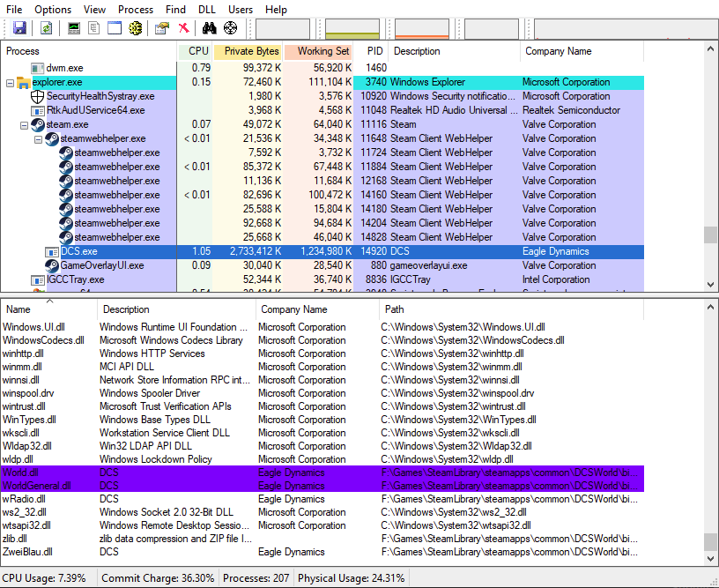Image resolution: width=719 pixels, height=588 pixels.
Task: Select the explorer.exe process row
Action: (x=322, y=83)
